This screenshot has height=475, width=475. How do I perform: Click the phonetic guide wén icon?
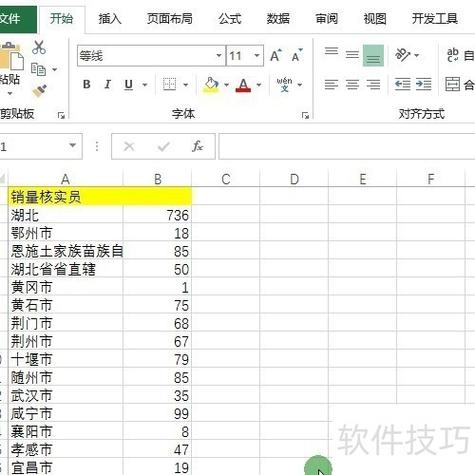click(284, 84)
